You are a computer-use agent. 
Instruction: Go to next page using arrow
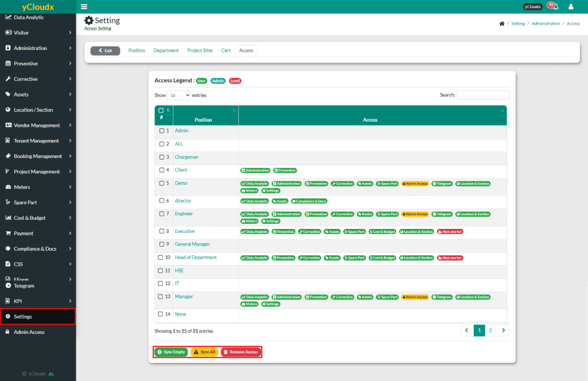(x=503, y=331)
